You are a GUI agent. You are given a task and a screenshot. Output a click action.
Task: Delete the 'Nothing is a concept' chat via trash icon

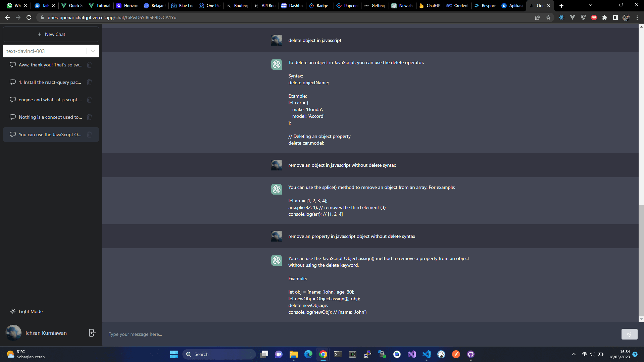89,117
